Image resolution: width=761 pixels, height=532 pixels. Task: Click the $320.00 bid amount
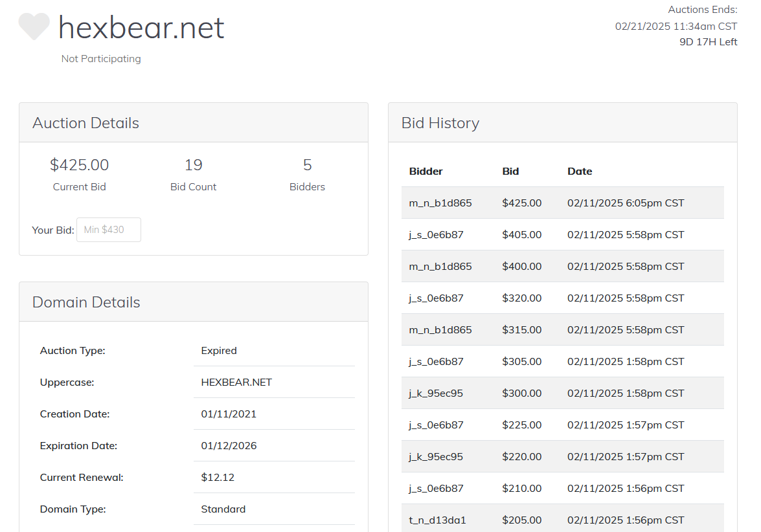click(x=522, y=298)
